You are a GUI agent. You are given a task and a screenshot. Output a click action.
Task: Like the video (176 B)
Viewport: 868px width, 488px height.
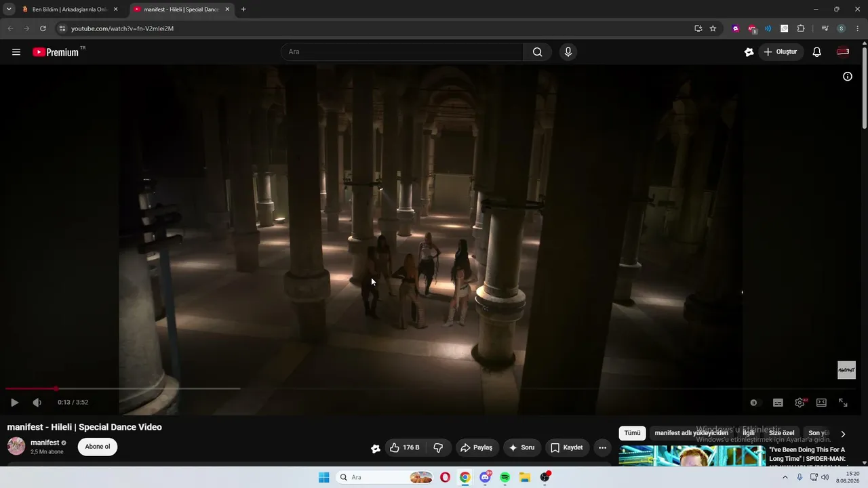point(405,448)
